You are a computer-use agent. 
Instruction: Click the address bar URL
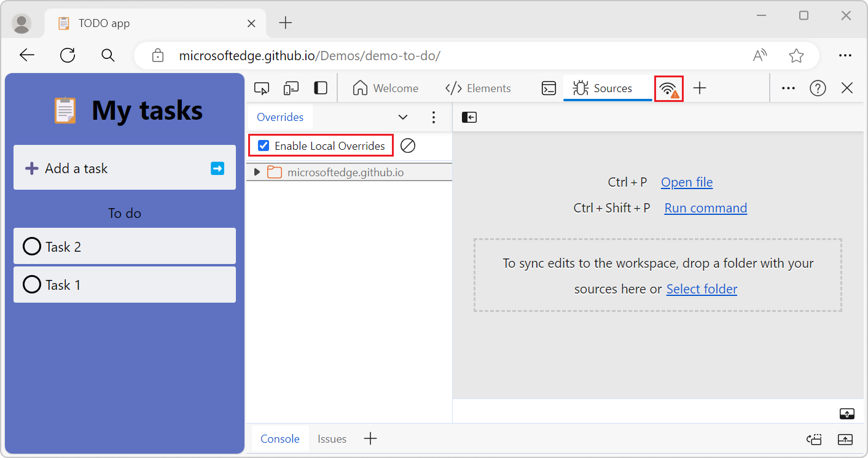[310, 56]
